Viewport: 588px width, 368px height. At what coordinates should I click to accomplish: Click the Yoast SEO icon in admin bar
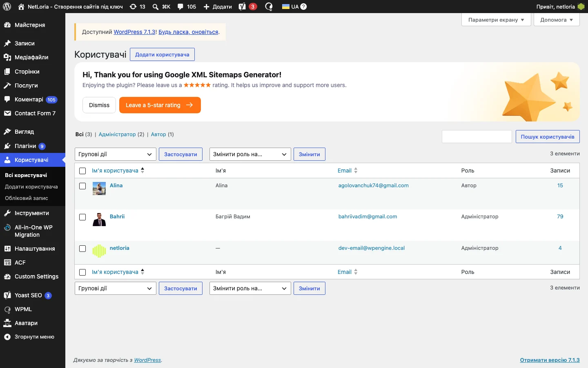[x=242, y=7]
